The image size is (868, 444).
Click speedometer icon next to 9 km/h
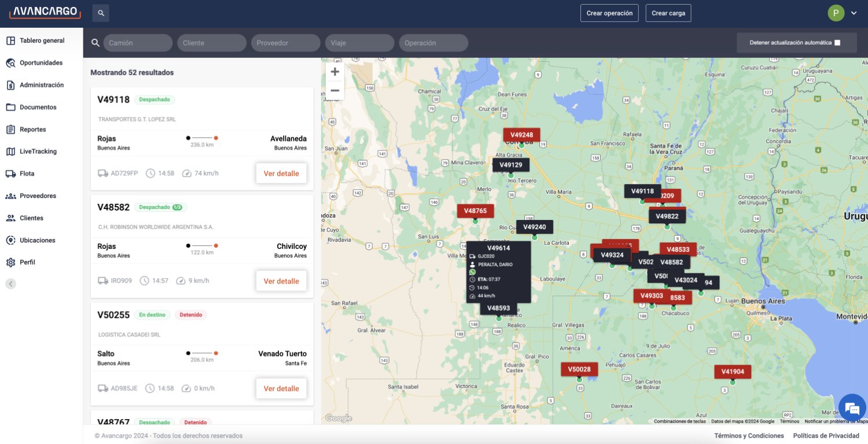coord(181,281)
